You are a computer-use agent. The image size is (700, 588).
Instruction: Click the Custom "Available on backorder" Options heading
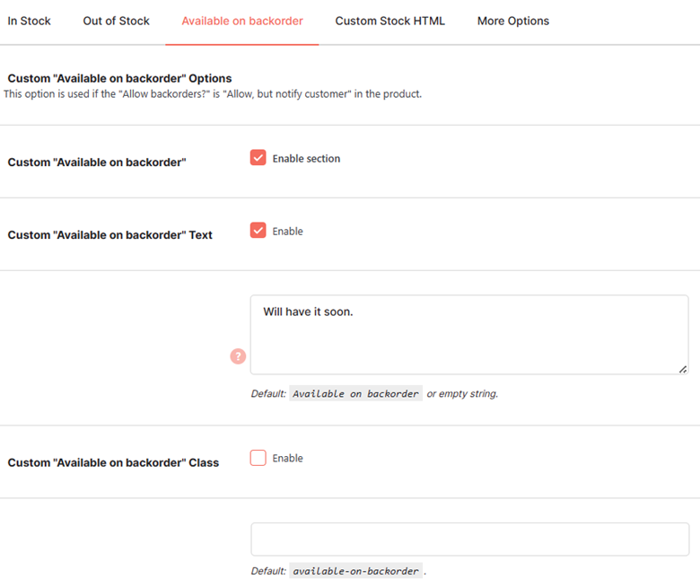pos(119,78)
